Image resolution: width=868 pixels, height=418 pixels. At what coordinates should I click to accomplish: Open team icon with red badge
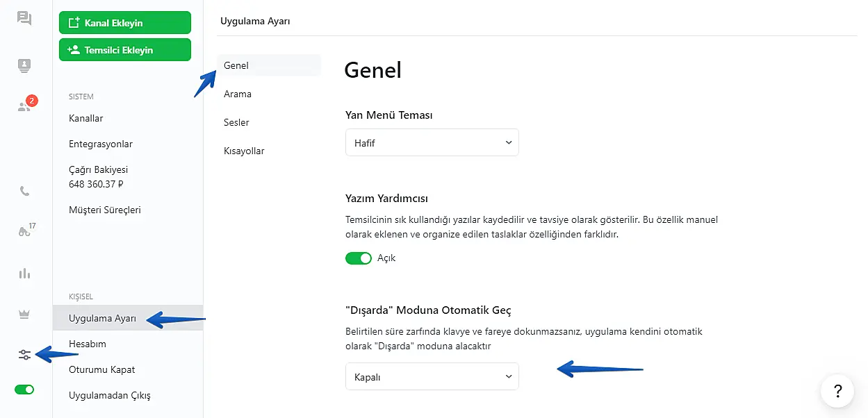(x=25, y=106)
